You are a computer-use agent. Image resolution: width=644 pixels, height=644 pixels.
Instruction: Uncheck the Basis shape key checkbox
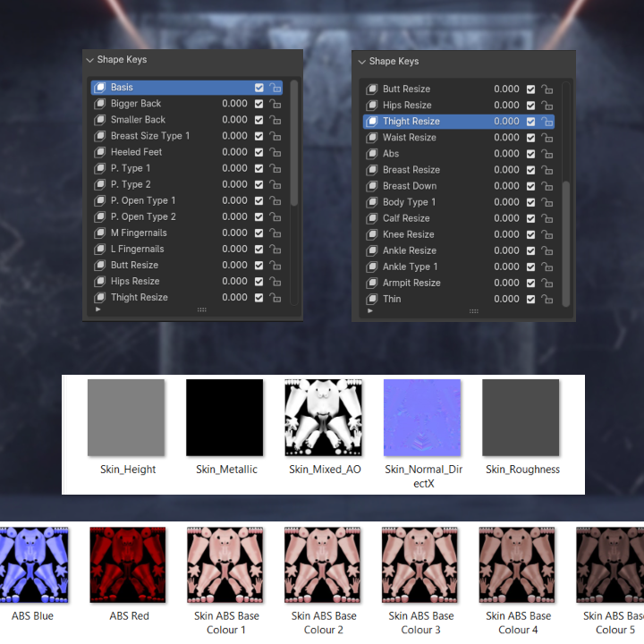tap(258, 88)
